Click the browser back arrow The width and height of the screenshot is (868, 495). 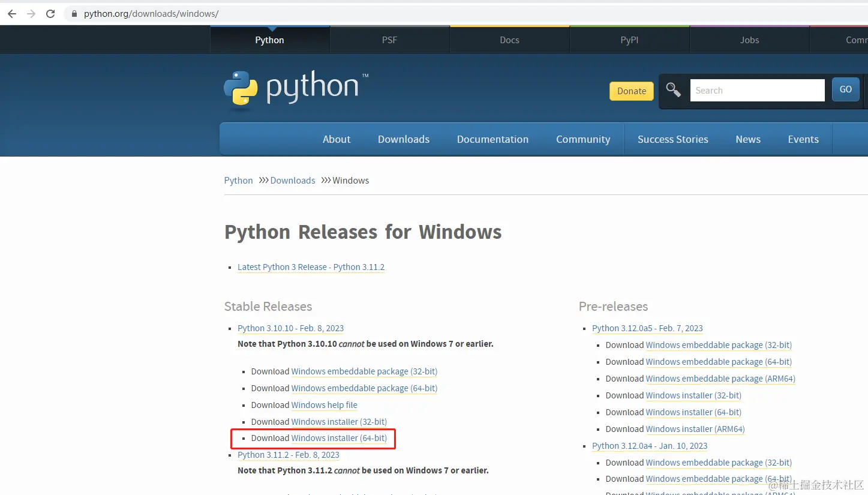point(12,14)
